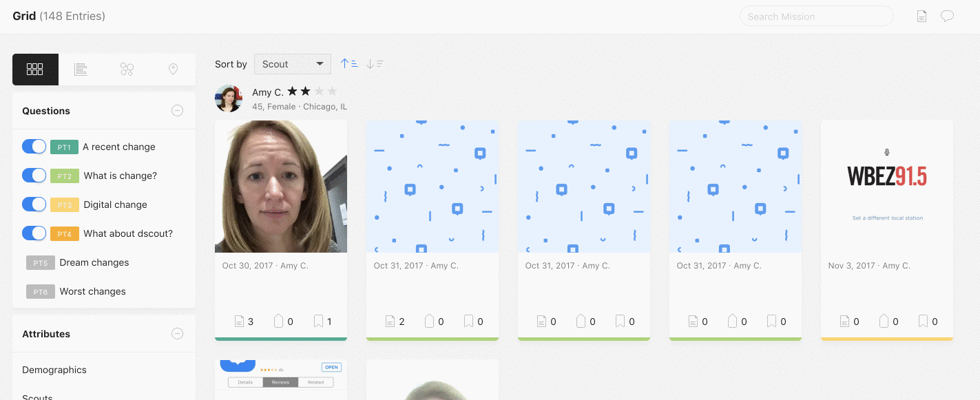The image size is (980, 400).
Task: Open the map location view tab
Action: [173, 70]
